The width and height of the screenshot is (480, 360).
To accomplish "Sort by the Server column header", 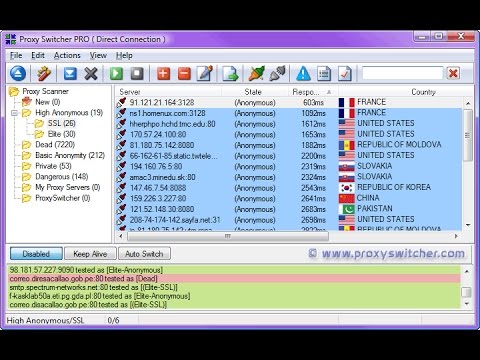I will [168, 92].
